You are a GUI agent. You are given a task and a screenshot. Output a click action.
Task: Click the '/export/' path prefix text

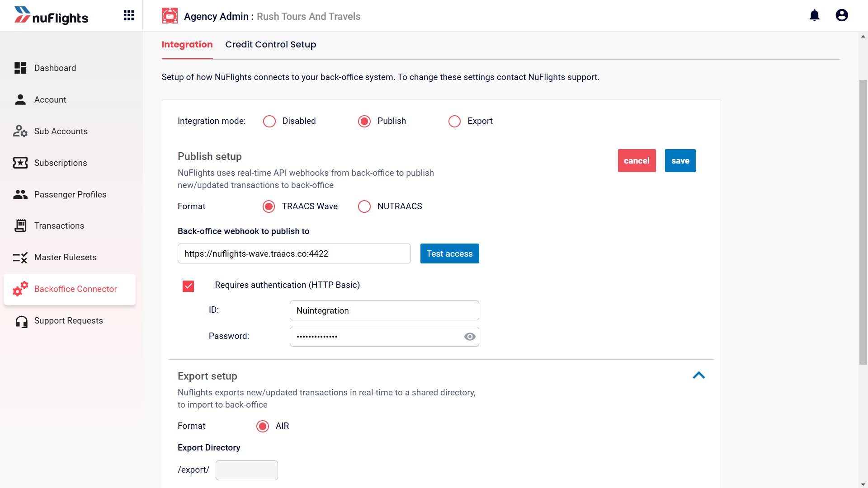(193, 470)
